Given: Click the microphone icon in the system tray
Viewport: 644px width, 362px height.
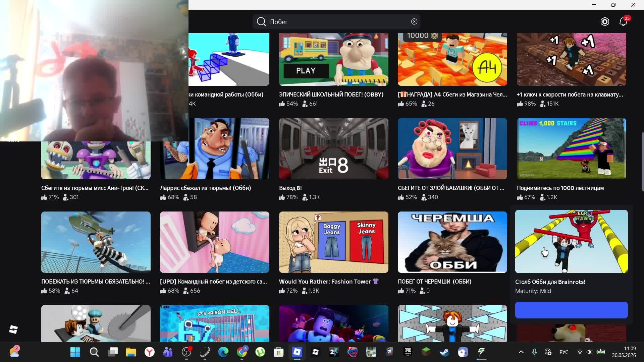Looking at the screenshot, I should [x=535, y=352].
